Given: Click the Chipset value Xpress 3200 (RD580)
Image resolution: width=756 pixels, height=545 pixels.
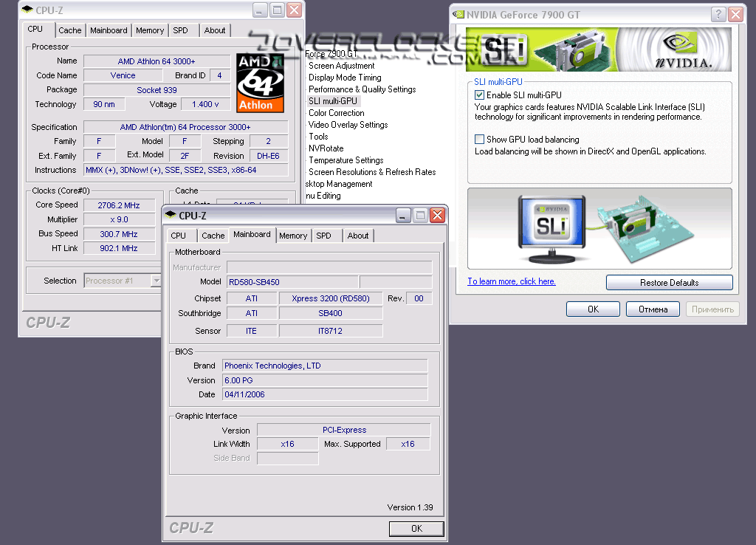Looking at the screenshot, I should 331,298.
